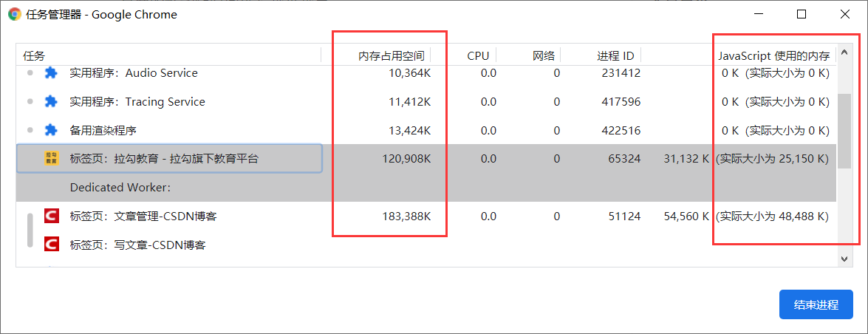Screen dimensions: 868x334
Task: Sort by the 内存占用空间 column header
Action: [x=392, y=55]
